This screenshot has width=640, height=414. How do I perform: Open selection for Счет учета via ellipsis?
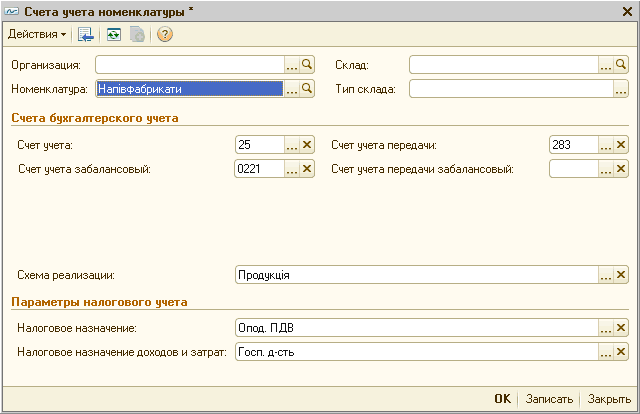[x=291, y=145]
